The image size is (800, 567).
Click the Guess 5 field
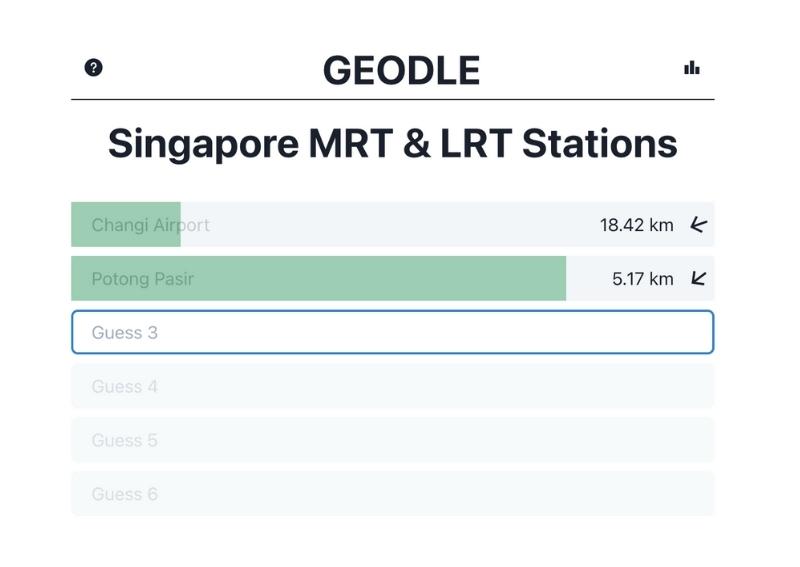click(392, 440)
